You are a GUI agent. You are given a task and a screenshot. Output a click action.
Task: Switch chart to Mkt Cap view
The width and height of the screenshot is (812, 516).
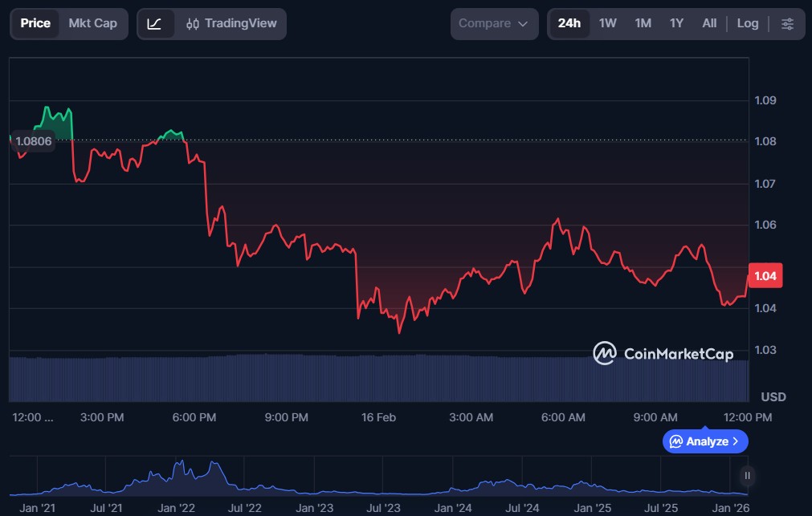92,23
